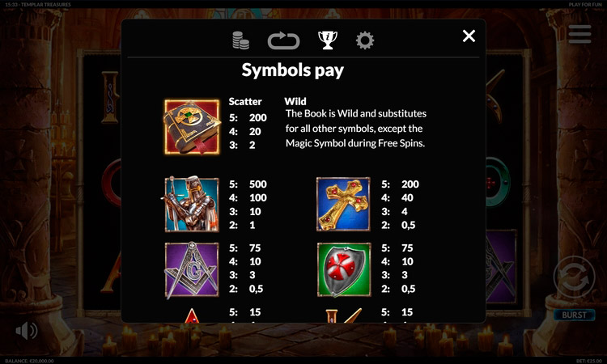Click the Wild description text
This screenshot has height=364, width=607.
point(356,128)
